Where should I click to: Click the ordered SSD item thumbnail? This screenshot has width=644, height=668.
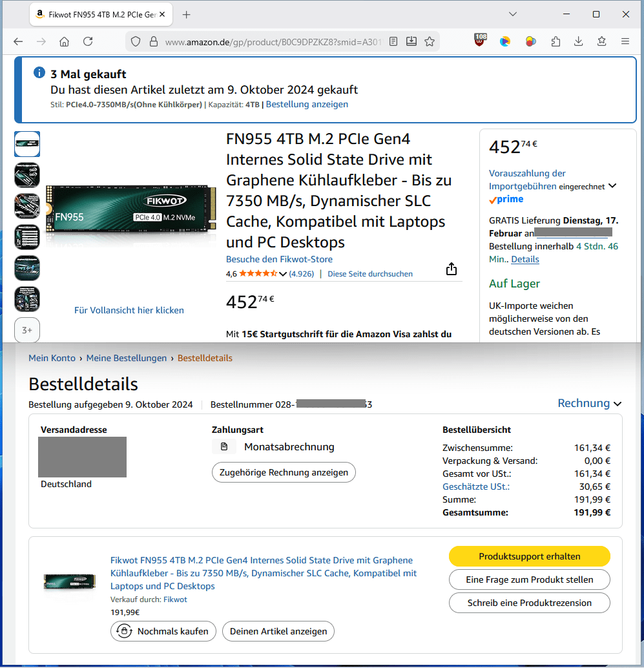tap(70, 581)
